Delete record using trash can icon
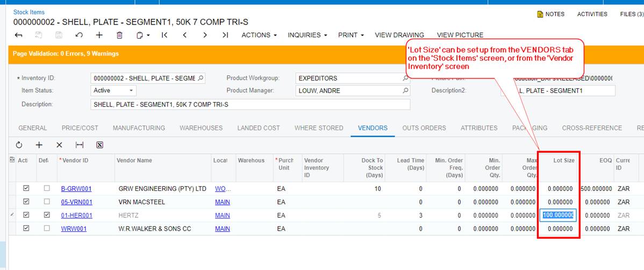 (x=119, y=35)
